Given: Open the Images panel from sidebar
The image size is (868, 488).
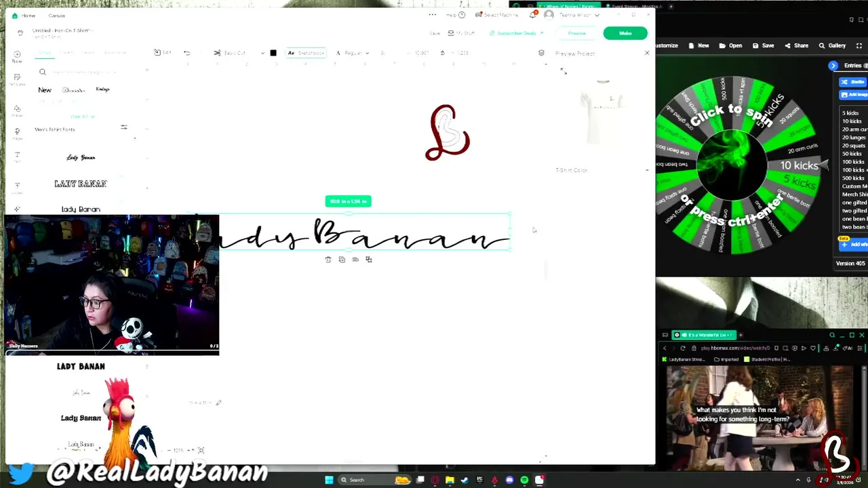Looking at the screenshot, I should tap(17, 133).
